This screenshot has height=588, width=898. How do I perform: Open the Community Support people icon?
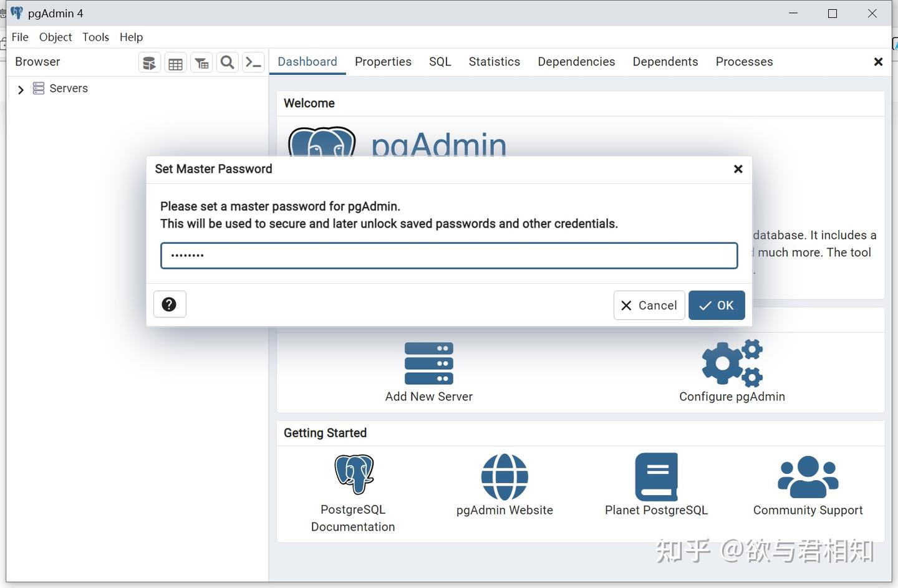pyautogui.click(x=808, y=477)
